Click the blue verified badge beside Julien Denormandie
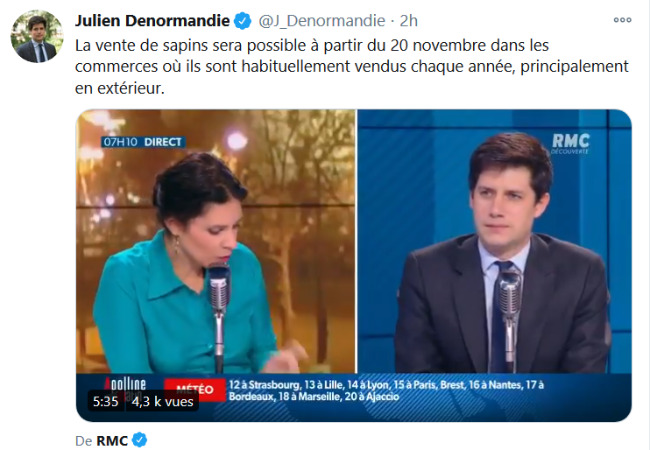This screenshot has height=450, width=650. click(x=243, y=21)
